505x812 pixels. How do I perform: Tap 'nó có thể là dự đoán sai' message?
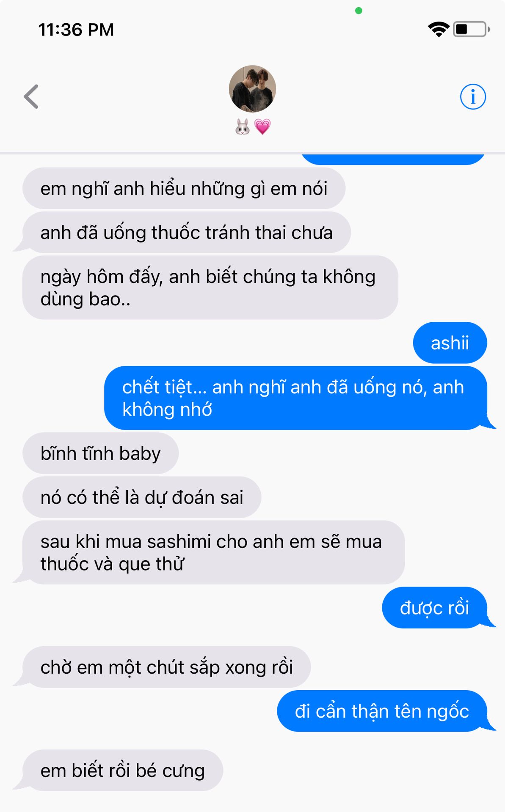[142, 497]
